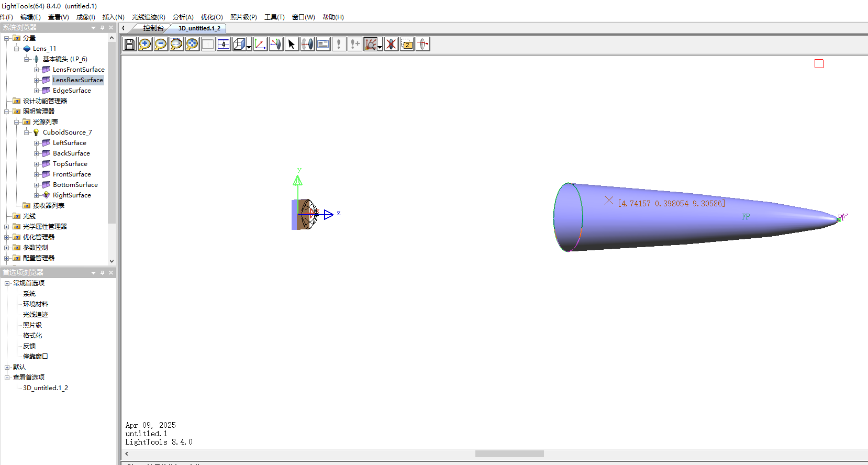Screen dimensions: 868x465
Task: Open the 光线追迹(R) menu
Action: click(148, 17)
